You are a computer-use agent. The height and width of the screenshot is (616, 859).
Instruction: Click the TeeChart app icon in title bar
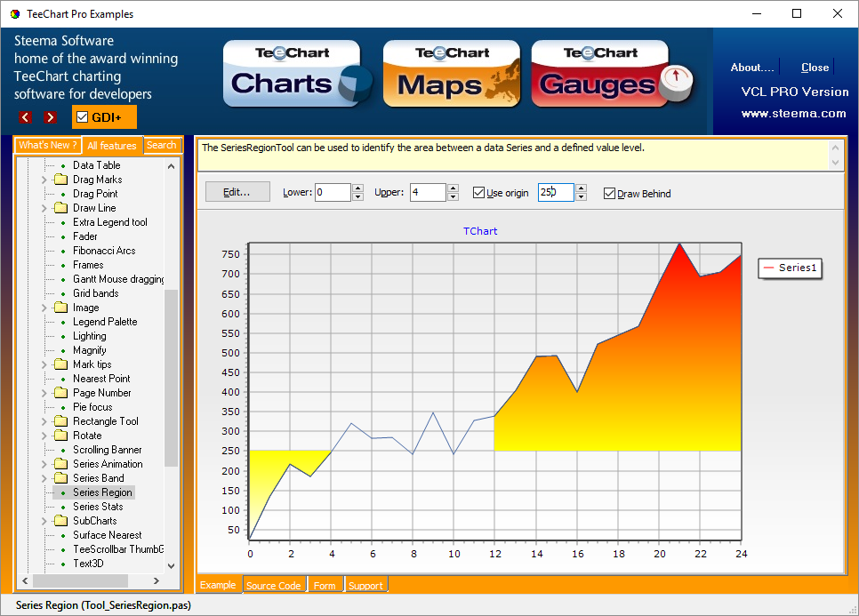[x=15, y=14]
